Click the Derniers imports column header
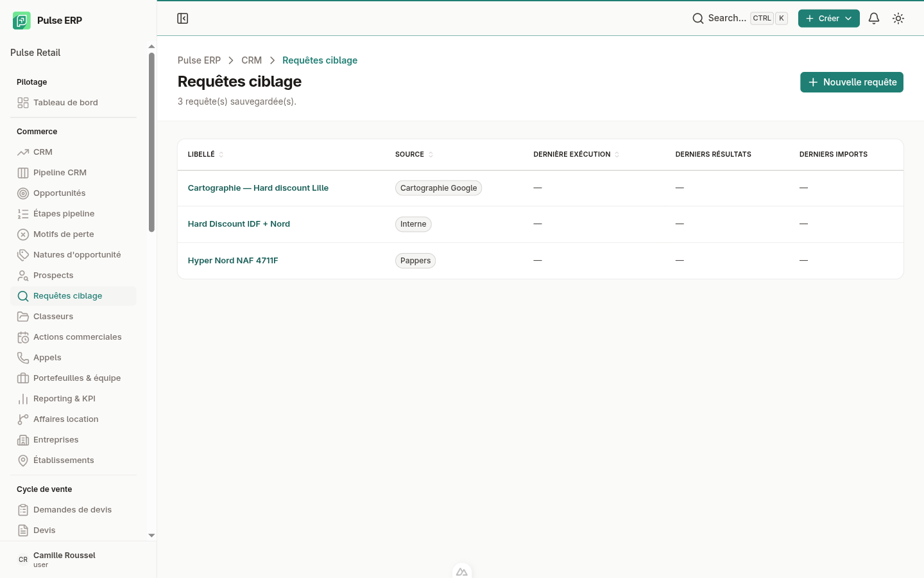The image size is (924, 578). (833, 155)
